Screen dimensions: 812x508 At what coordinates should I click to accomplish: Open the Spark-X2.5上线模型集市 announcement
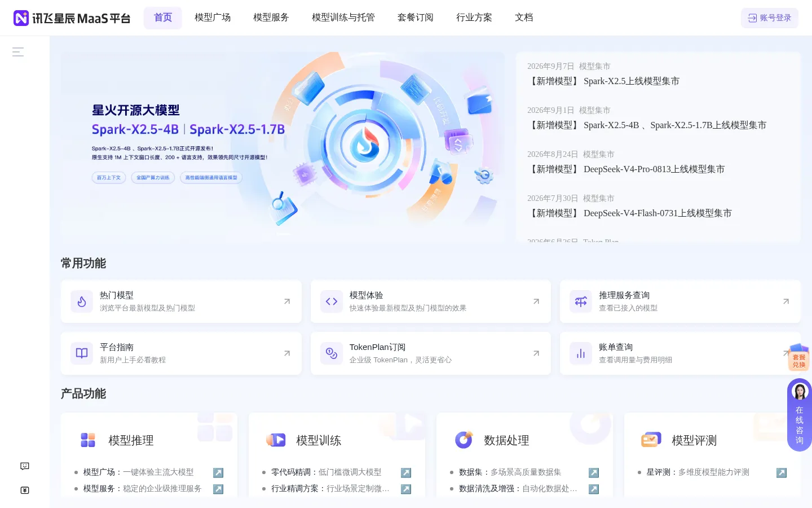click(x=603, y=81)
